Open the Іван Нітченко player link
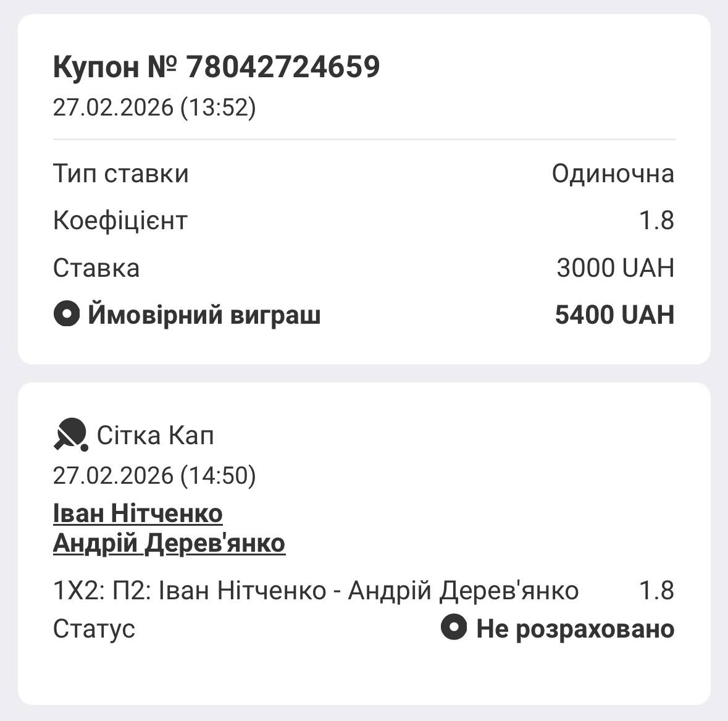This screenshot has width=728, height=721. [138, 513]
